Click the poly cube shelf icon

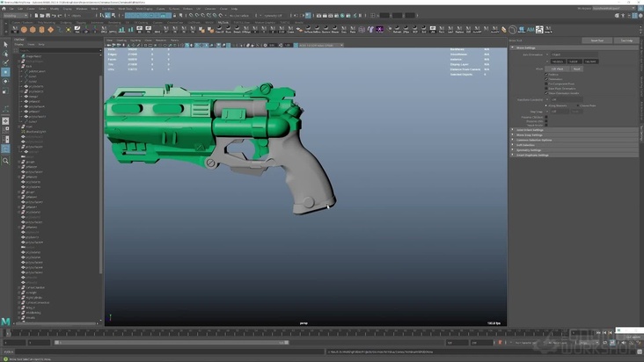(33, 30)
